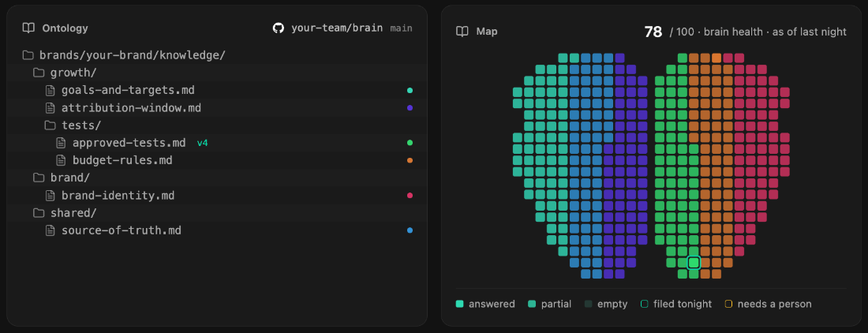The height and width of the screenshot is (333, 868).
Task: Click '/ 100 · brain health · as of last night'
Action: [758, 32]
